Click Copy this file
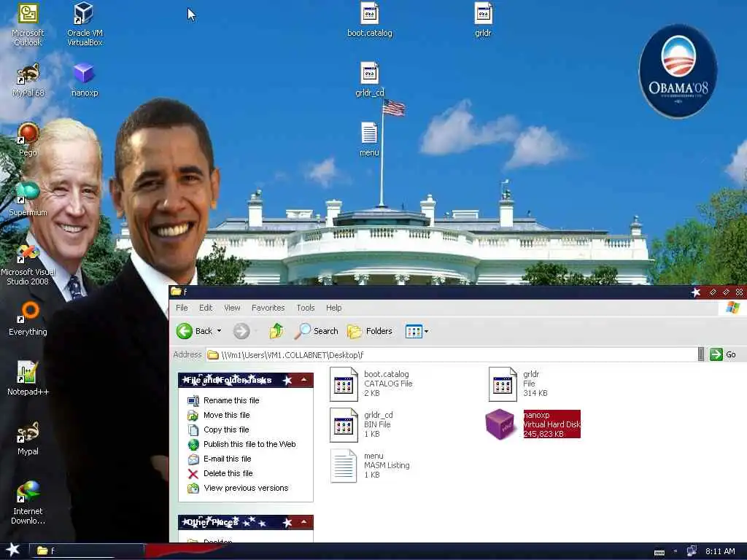The width and height of the screenshot is (747, 560). click(x=226, y=429)
